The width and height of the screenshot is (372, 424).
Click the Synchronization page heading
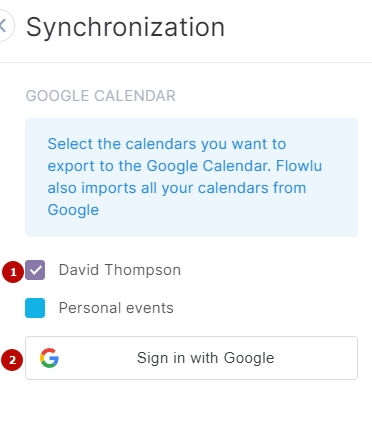[x=125, y=27]
